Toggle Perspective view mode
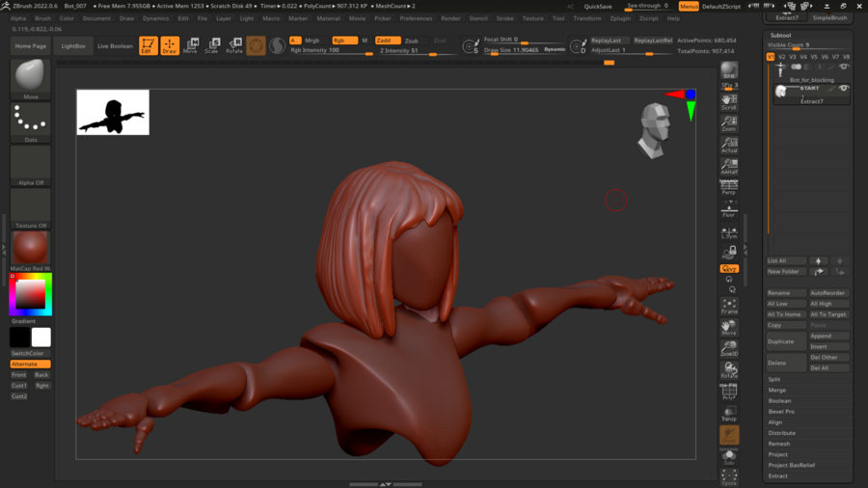Screen dimensions: 868x488 (x=729, y=187)
